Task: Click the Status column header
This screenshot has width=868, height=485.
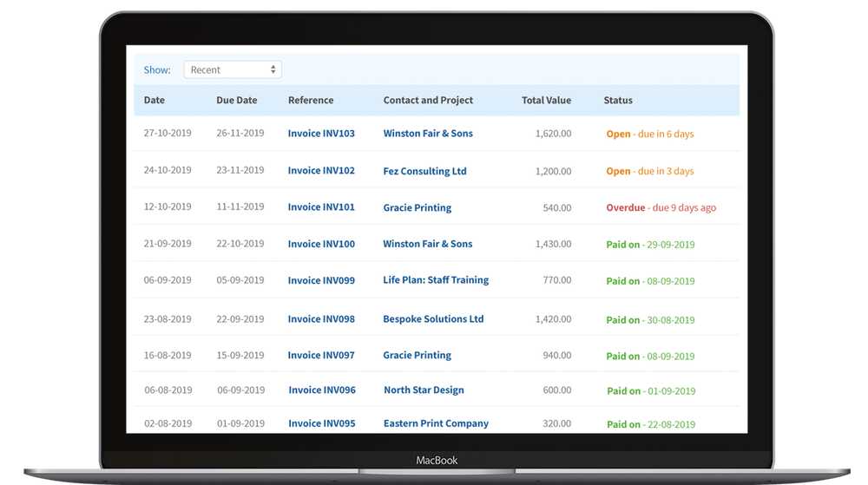Action: pyautogui.click(x=618, y=100)
